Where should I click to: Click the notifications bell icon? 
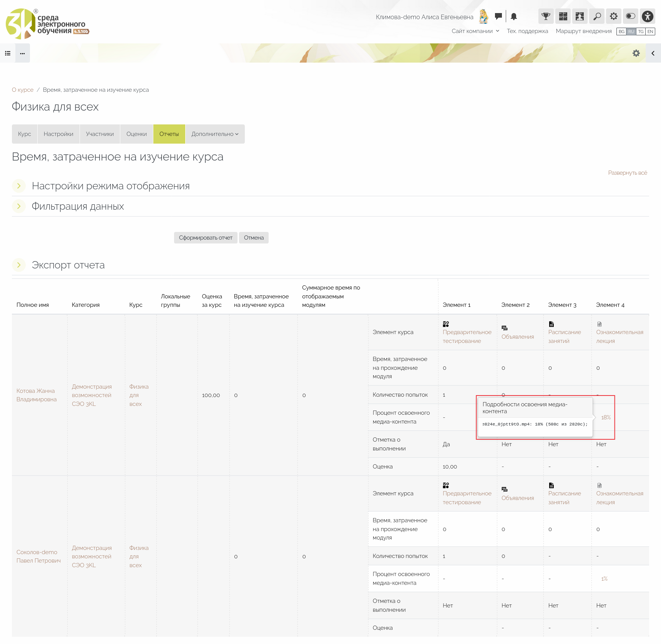(x=514, y=17)
